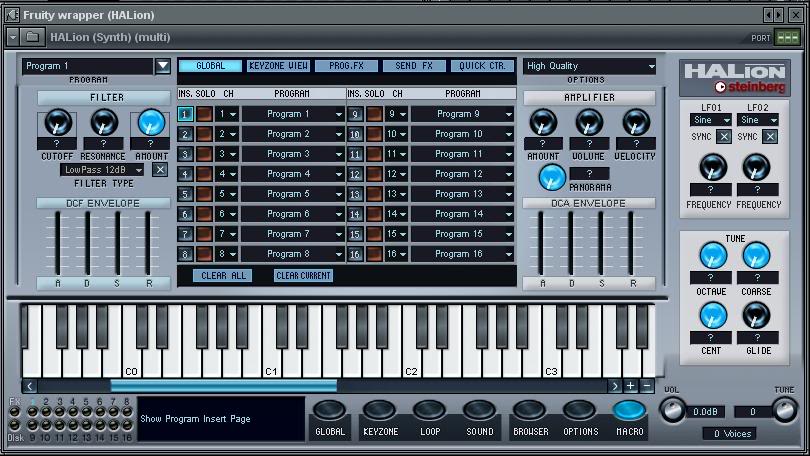Click the blue Panorama knob

(x=552, y=177)
